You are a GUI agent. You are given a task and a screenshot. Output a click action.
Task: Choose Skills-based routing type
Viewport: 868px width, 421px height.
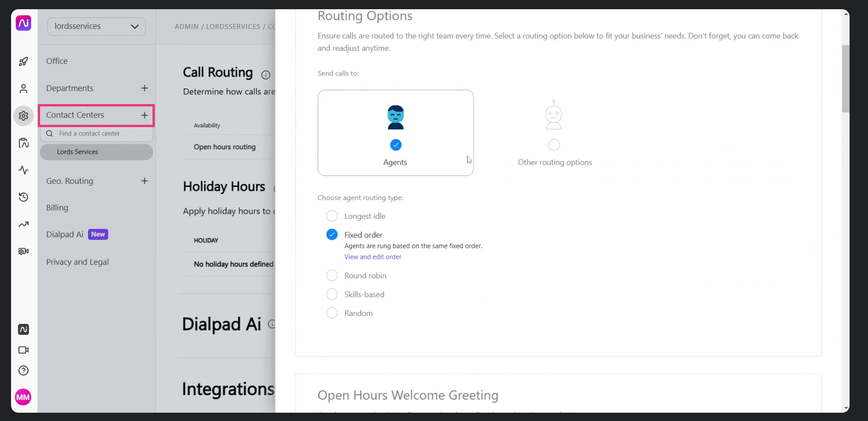pos(332,294)
